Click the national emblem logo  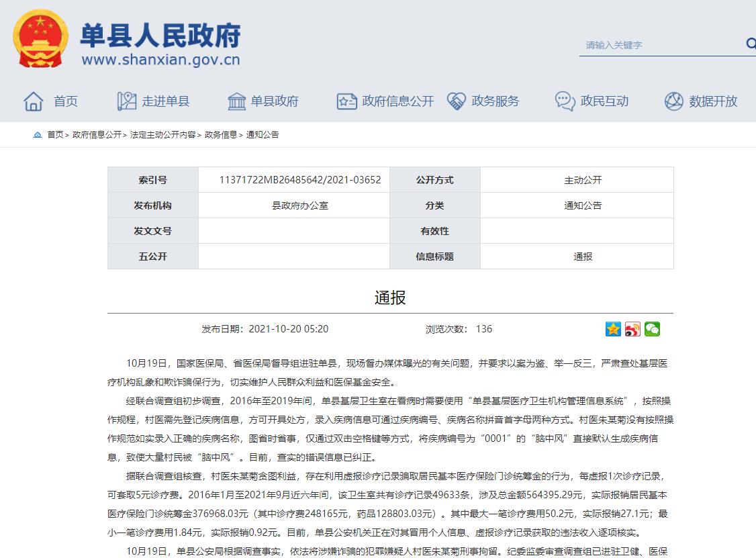coord(41,40)
